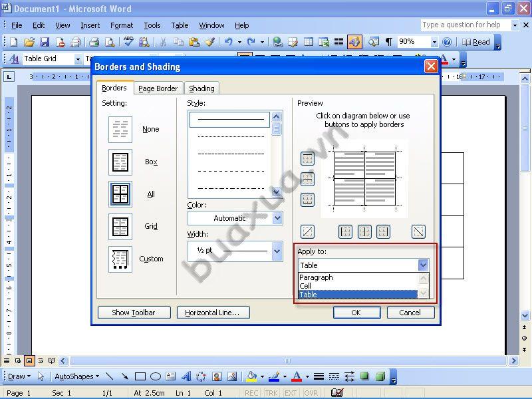Toggle diagonal up border button
The height and width of the screenshot is (399, 532).
click(x=307, y=231)
